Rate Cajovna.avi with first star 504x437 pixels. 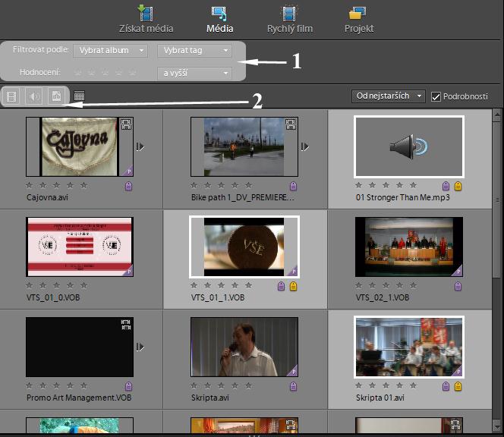click(30, 185)
